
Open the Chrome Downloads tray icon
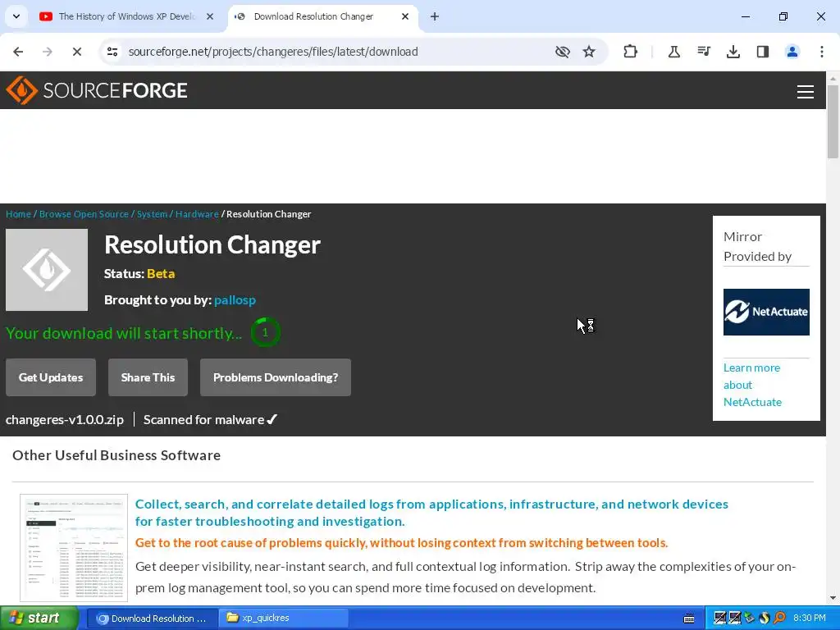click(x=733, y=52)
